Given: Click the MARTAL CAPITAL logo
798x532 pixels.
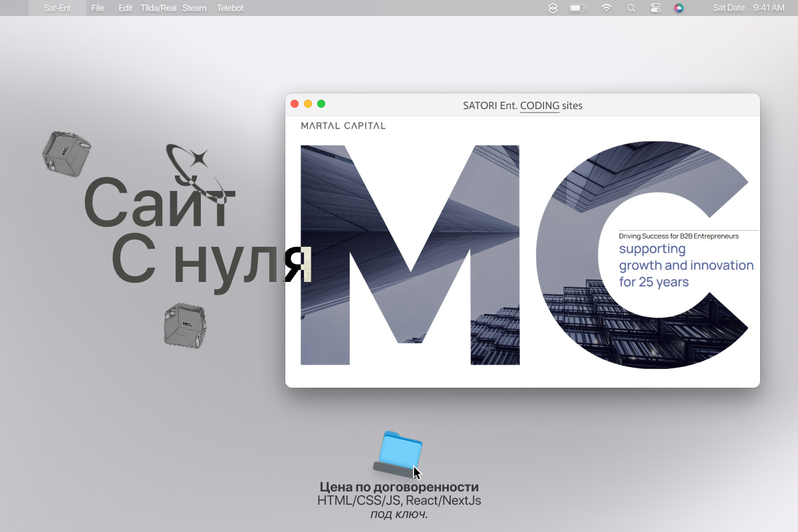Looking at the screenshot, I should (343, 126).
